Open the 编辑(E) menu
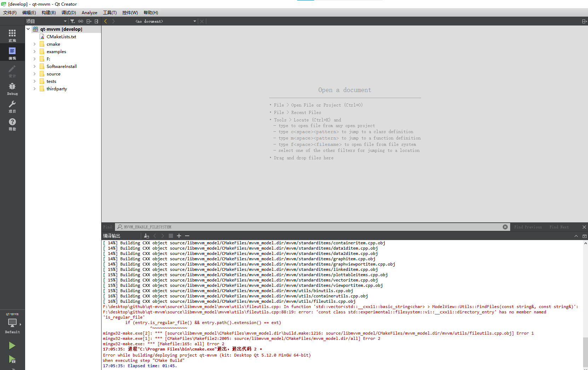The width and height of the screenshot is (588, 370). (x=29, y=13)
